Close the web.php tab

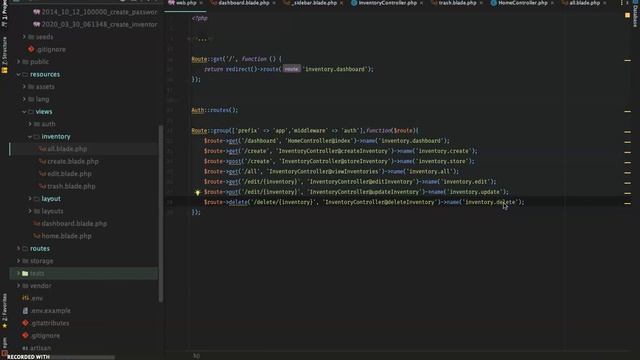201,3
